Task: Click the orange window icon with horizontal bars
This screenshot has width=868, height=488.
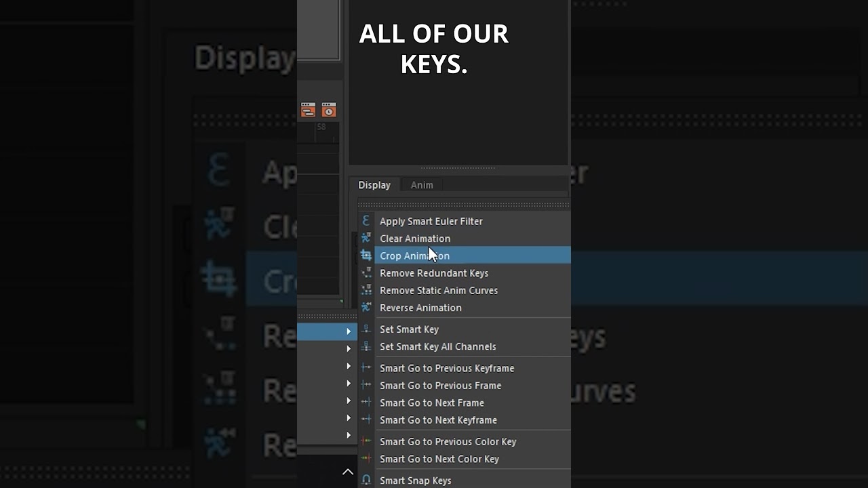Action: (x=308, y=110)
